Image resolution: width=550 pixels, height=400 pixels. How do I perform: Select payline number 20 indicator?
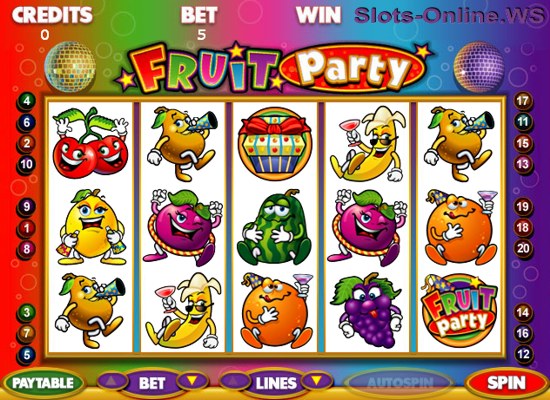522,249
